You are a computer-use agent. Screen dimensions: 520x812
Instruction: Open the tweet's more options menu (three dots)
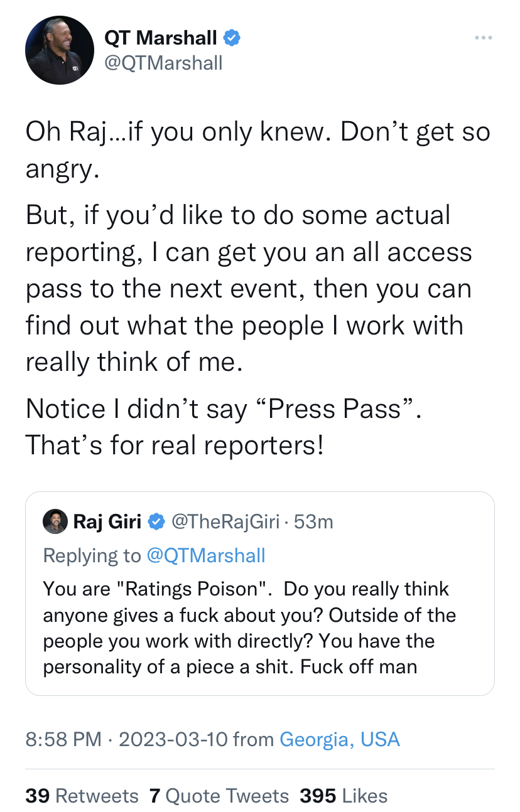coord(483,38)
